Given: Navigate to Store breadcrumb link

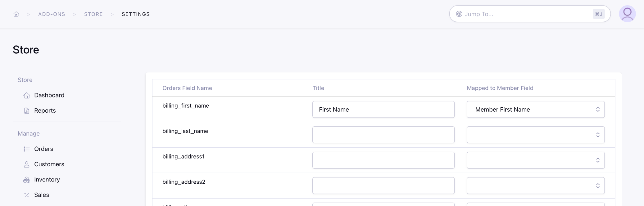Looking at the screenshot, I should point(93,14).
